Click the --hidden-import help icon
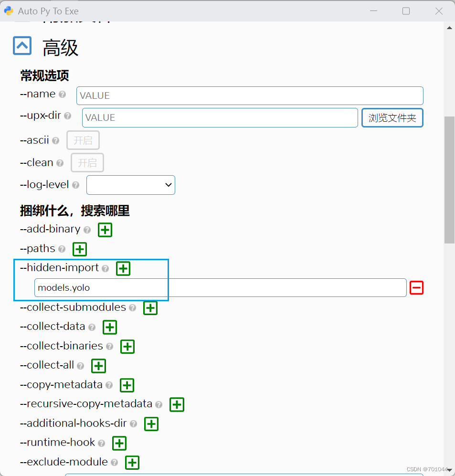 [x=106, y=268]
